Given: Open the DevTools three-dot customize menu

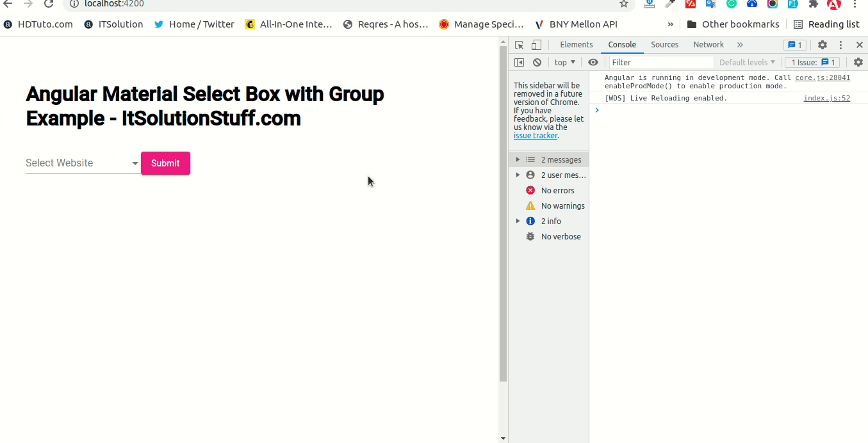Looking at the screenshot, I should (841, 44).
